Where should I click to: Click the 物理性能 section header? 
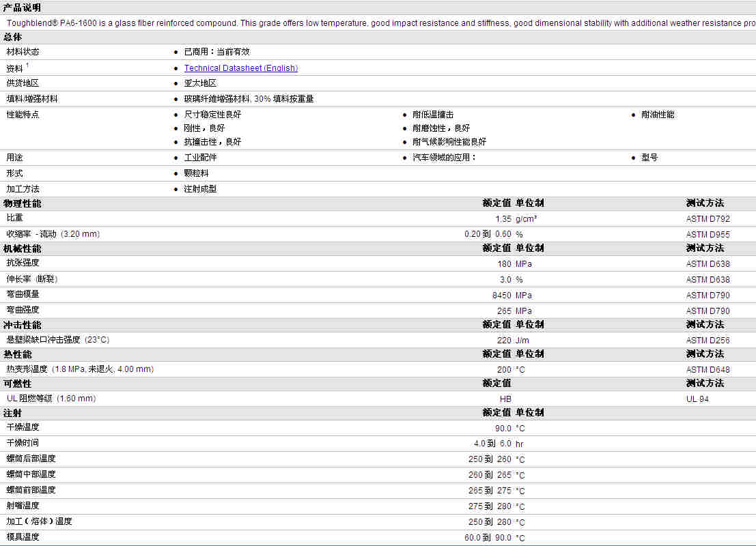point(22,203)
